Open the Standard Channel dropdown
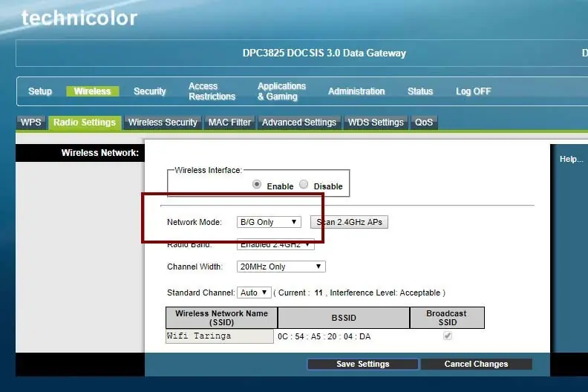Viewport: 588px width, 392px height. point(254,293)
